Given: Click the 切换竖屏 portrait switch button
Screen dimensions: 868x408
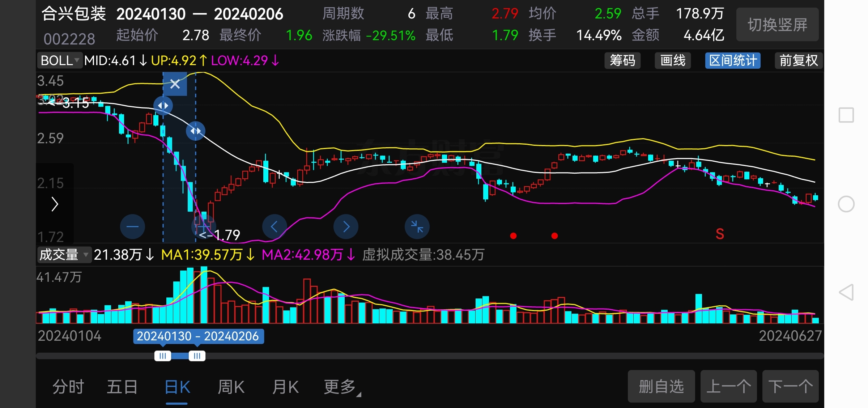Looking at the screenshot, I should (777, 25).
